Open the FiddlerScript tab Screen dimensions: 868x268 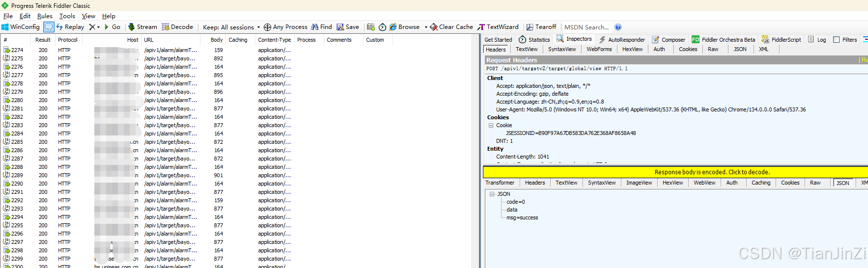781,40
